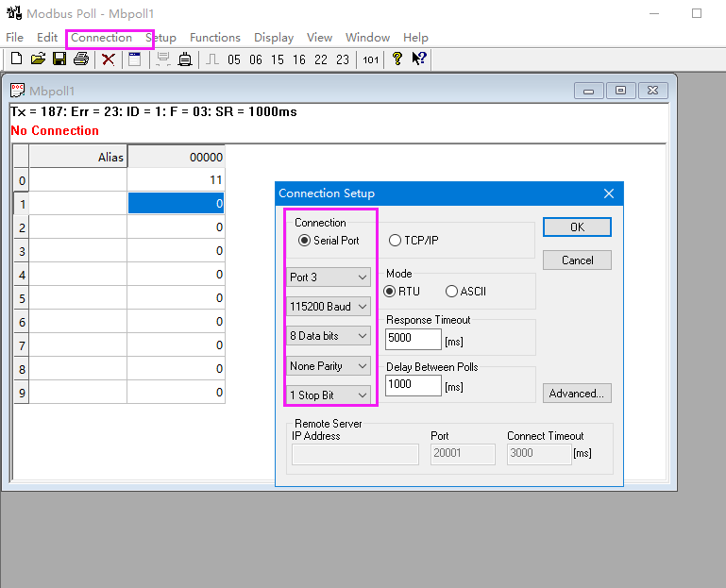Open the Display menu
This screenshot has width=726, height=588.
(x=274, y=38)
